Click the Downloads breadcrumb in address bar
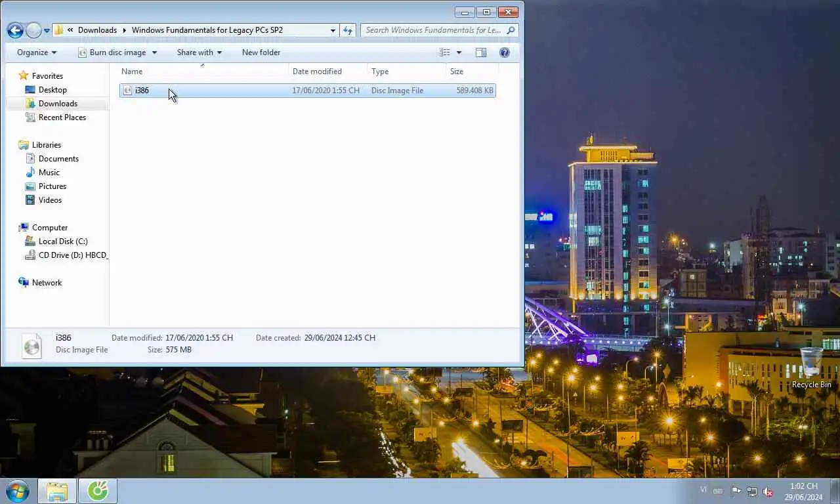This screenshot has height=504, width=840. [97, 30]
